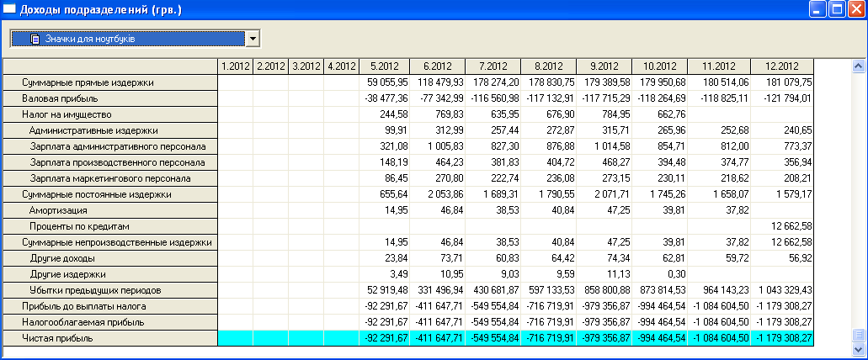Click the window icon in the title bar

9,9
